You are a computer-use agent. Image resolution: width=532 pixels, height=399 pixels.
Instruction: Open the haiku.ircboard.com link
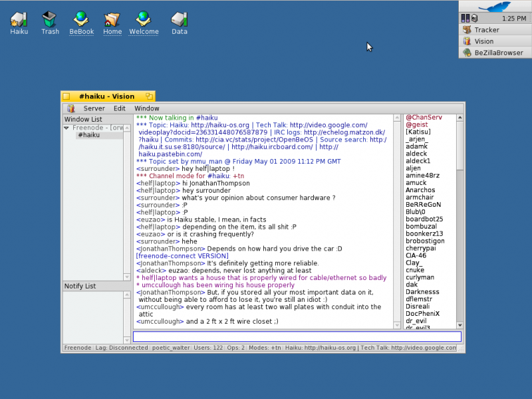(x=272, y=147)
